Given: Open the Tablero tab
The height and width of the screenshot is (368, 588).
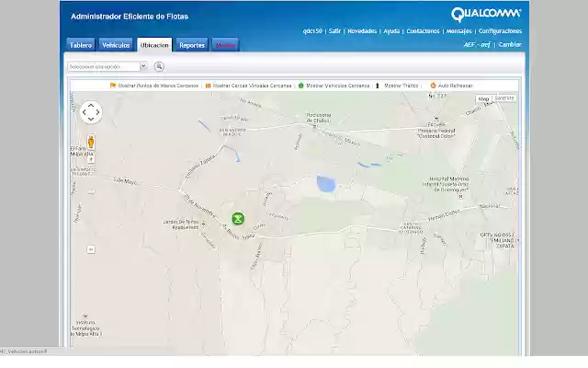Looking at the screenshot, I should click(81, 45).
